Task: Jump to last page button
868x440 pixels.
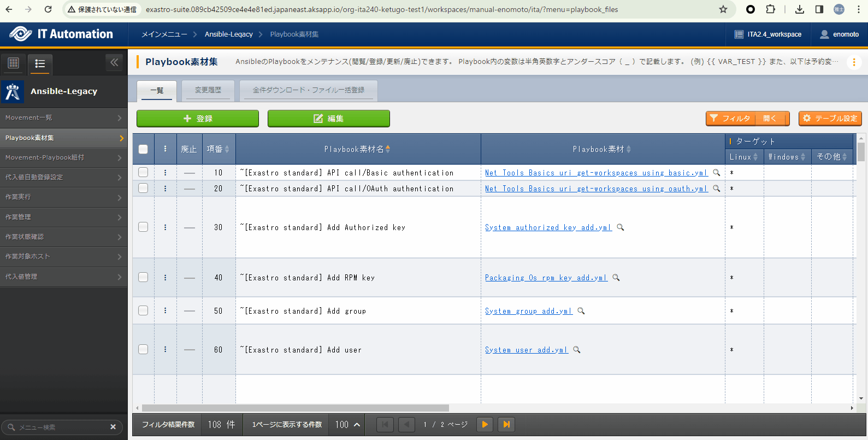Action: pos(506,425)
